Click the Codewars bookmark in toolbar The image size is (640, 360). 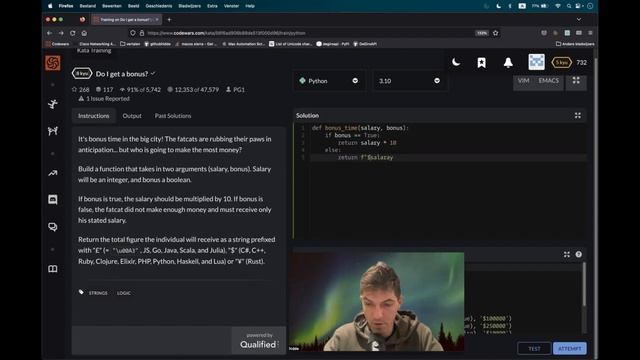pos(58,44)
